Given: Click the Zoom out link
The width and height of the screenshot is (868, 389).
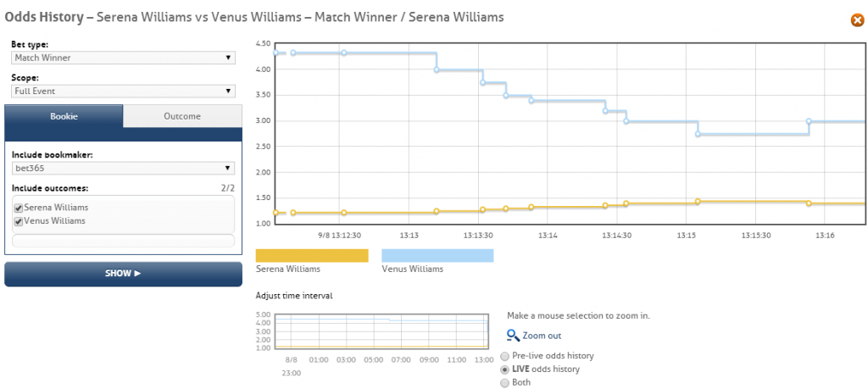Looking at the screenshot, I should (x=542, y=336).
